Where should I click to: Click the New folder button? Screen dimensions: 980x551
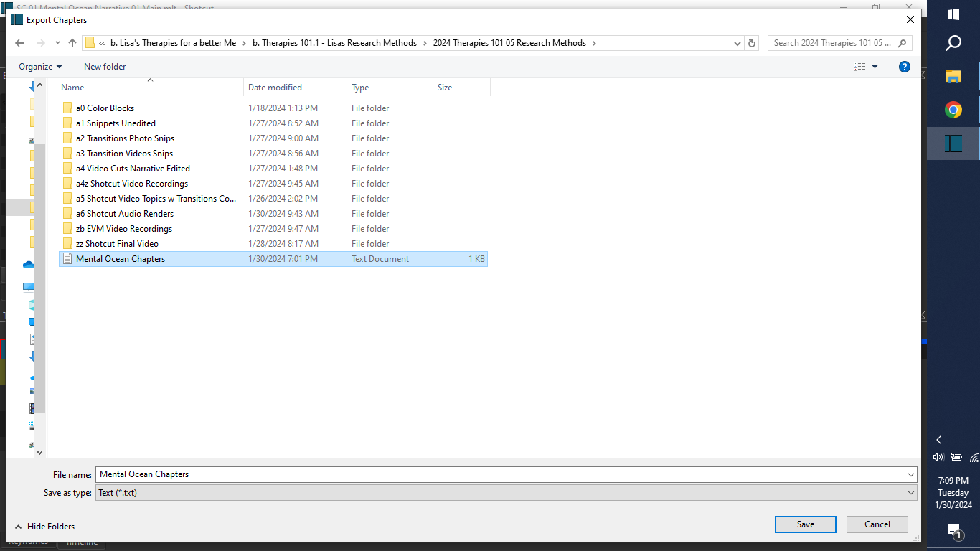105,67
